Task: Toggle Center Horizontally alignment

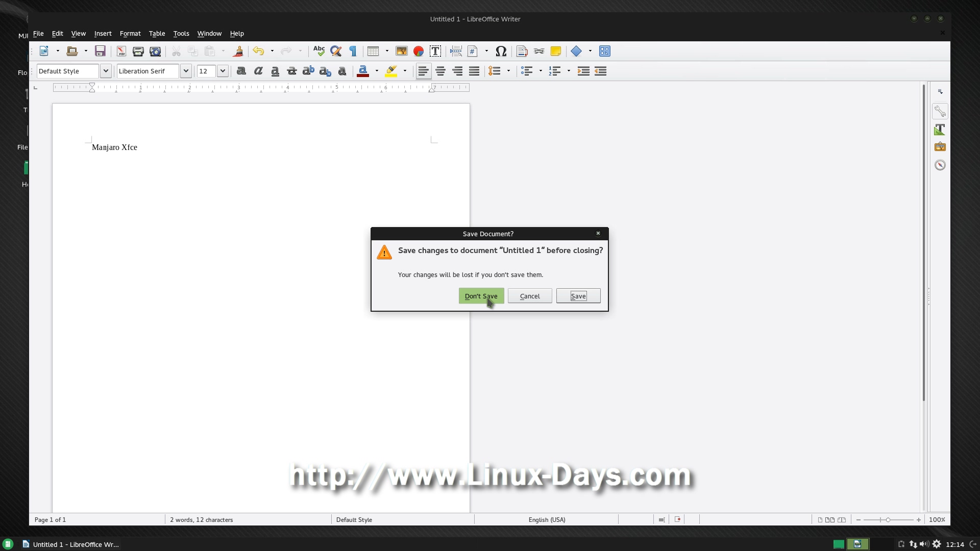Action: 440,71
